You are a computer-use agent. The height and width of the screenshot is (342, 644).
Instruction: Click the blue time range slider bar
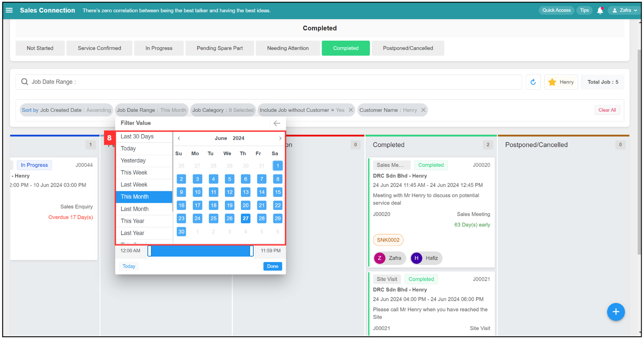click(x=201, y=251)
